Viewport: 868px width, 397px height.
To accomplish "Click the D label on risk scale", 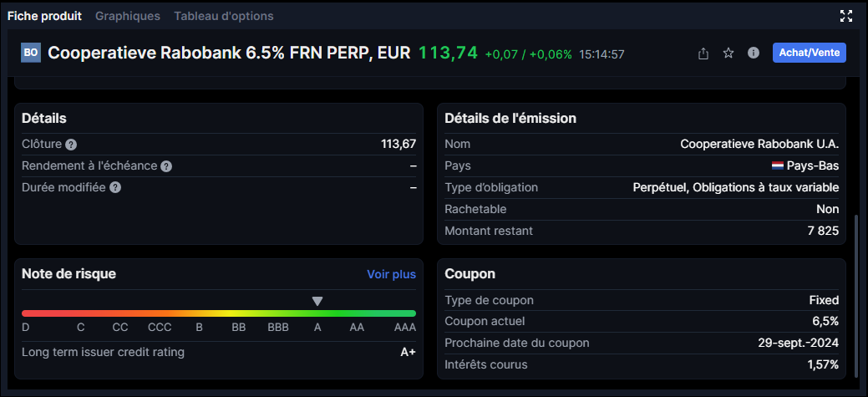I will 25,328.
